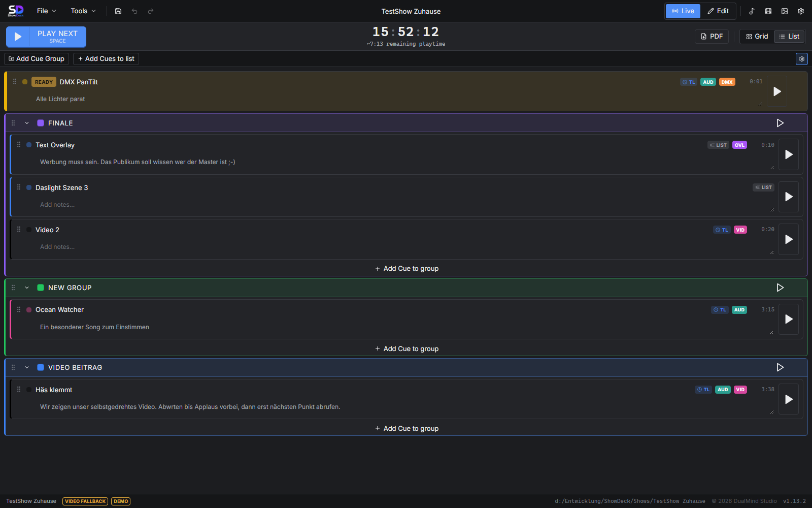Click the purple FINALE color swatch
812x508 pixels.
41,123
